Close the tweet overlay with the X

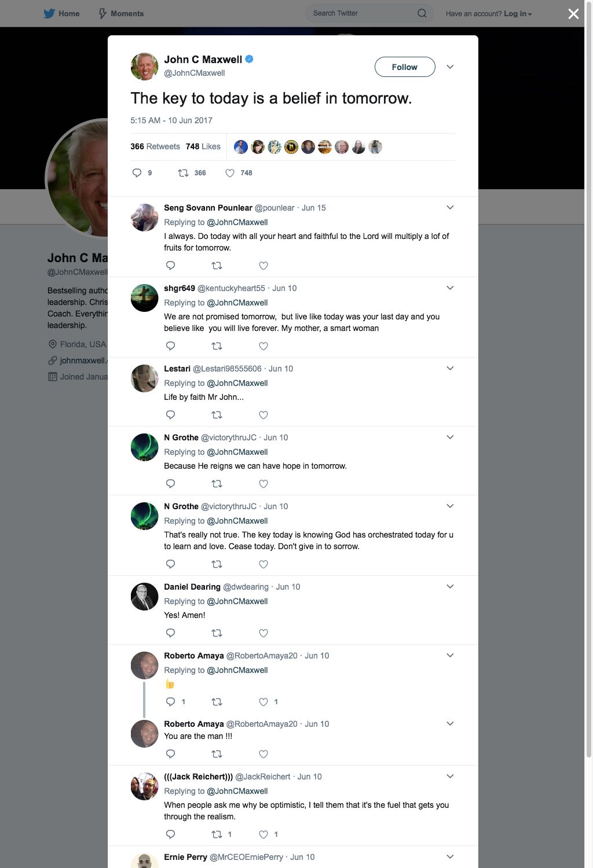coord(573,14)
